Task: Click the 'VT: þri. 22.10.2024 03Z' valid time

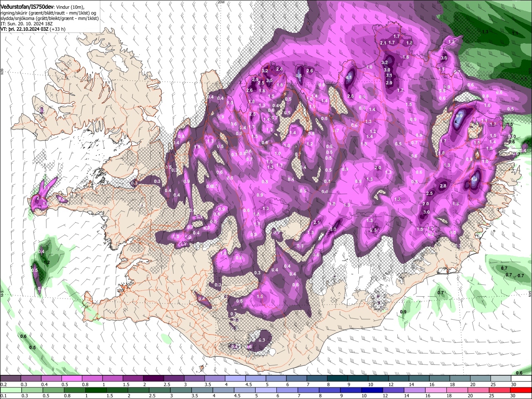Action: [24, 29]
